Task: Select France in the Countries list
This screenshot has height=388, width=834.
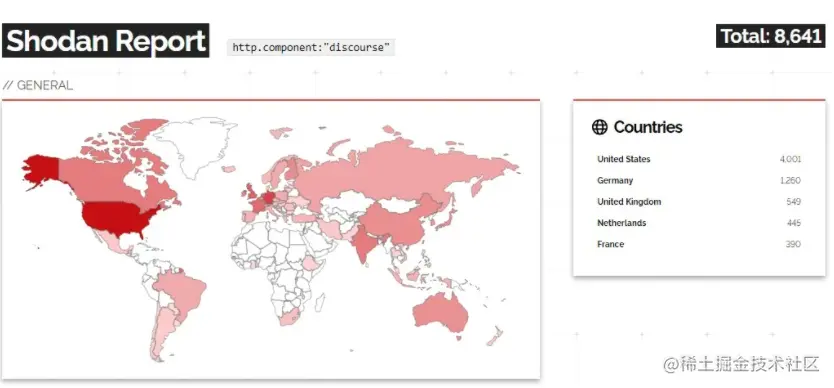Action: click(x=610, y=244)
